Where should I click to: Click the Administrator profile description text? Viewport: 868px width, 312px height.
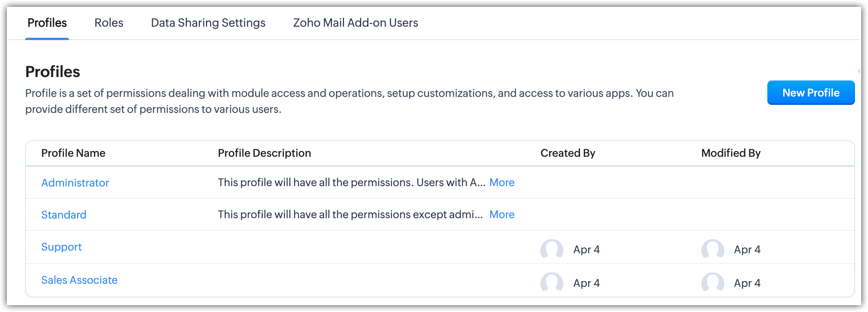coord(351,183)
